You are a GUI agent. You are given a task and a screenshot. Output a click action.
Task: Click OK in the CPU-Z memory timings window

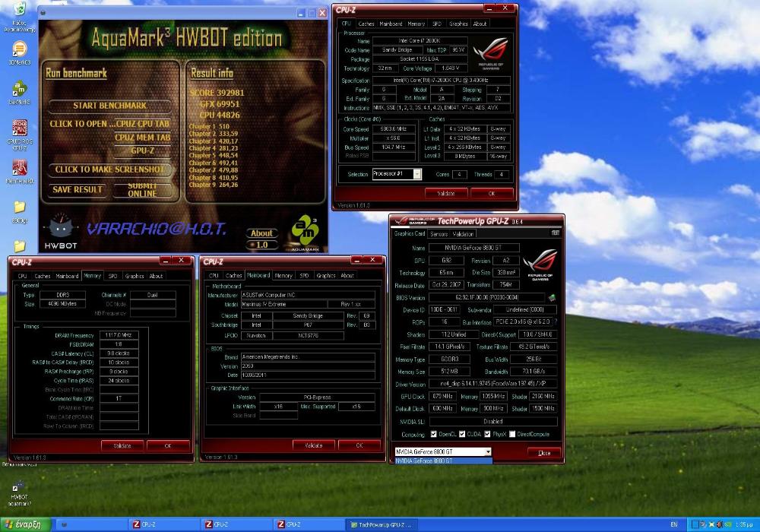coord(168,446)
